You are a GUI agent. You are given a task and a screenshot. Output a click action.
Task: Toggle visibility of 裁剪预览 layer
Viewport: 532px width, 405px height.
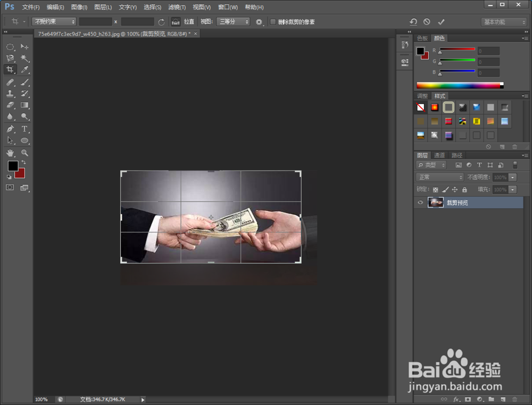point(420,203)
